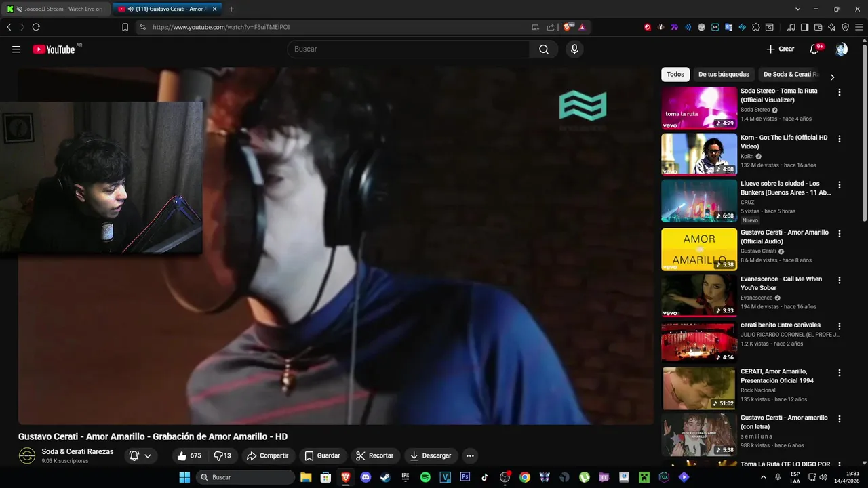Open the Brave Wallet icon
868x488 pixels.
(818, 27)
